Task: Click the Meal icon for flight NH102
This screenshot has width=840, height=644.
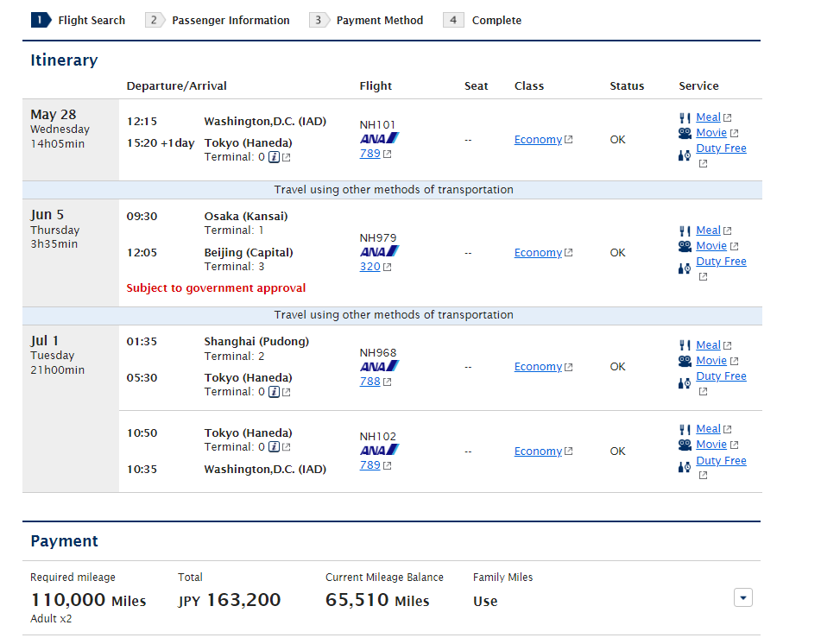Action: click(x=685, y=429)
